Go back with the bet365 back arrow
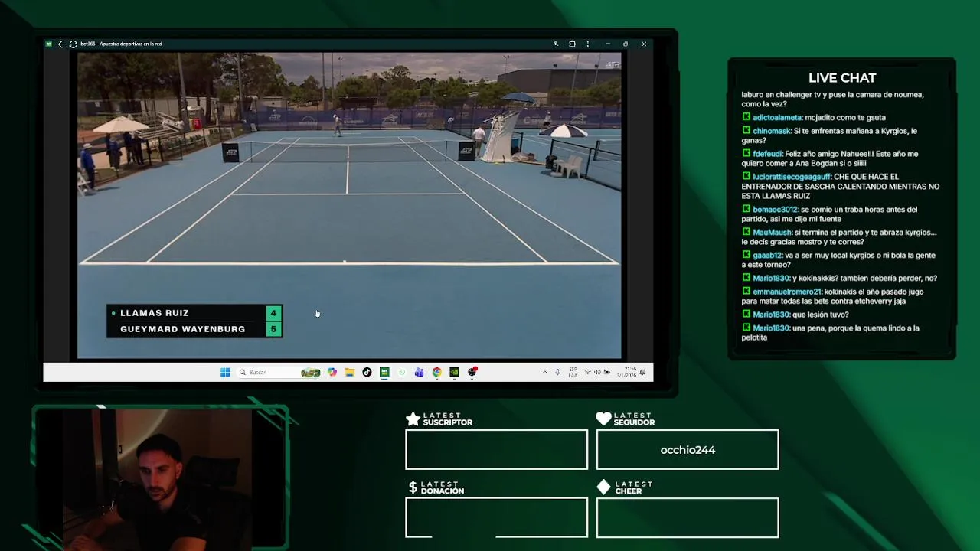 point(61,44)
